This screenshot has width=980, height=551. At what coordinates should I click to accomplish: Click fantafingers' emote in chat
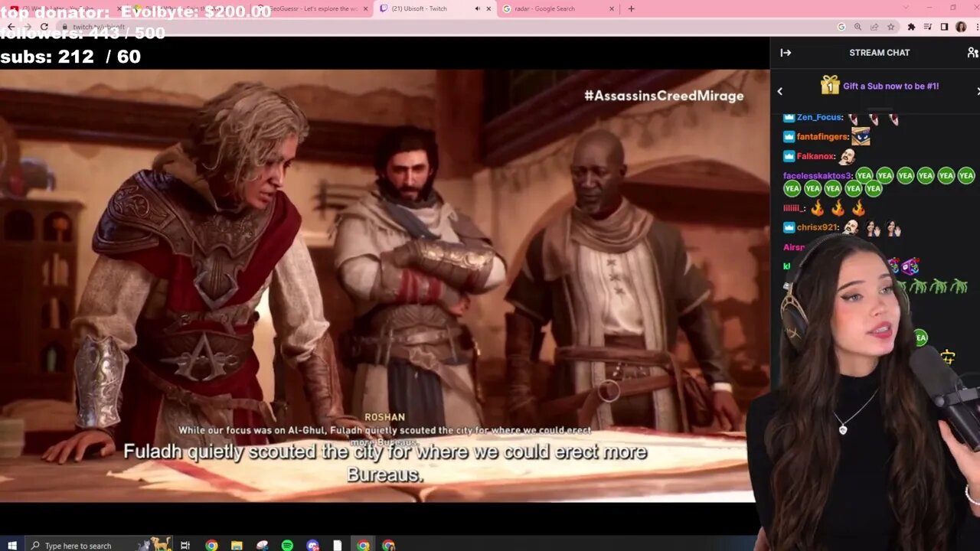[861, 136]
